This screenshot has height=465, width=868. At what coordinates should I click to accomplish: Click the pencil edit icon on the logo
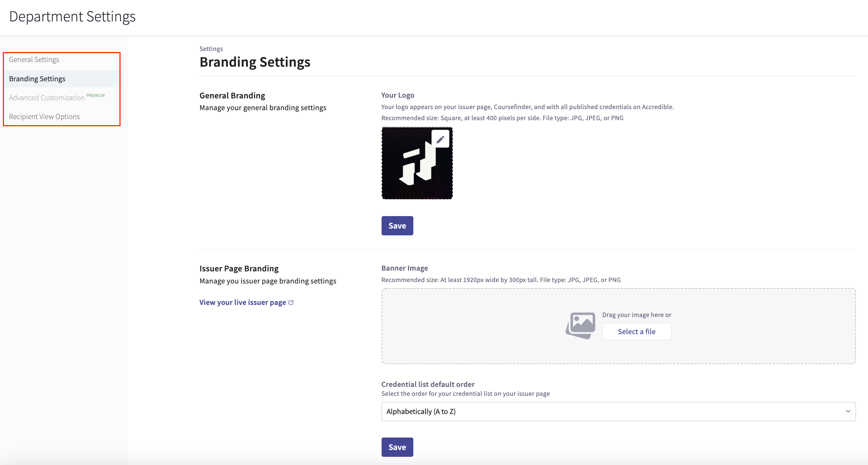click(440, 139)
